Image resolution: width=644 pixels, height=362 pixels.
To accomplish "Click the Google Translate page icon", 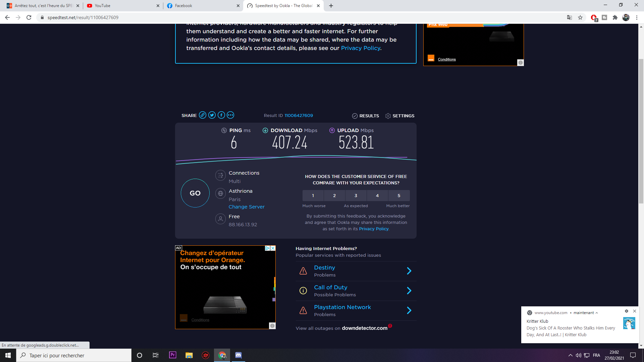I will click(x=569, y=17).
